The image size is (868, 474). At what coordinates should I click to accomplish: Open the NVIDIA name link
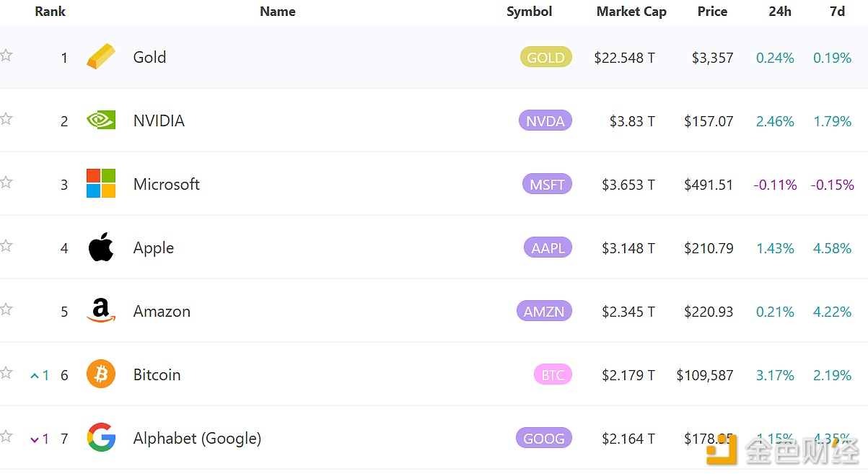coord(159,121)
